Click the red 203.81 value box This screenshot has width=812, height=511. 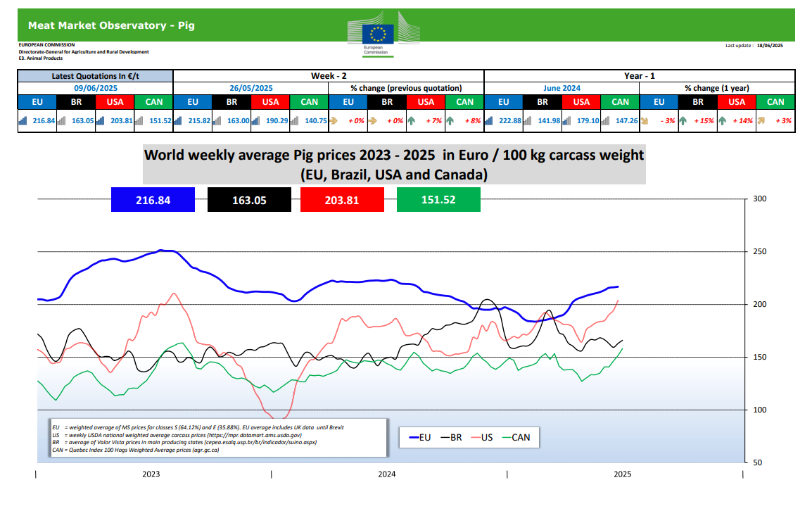(x=342, y=200)
